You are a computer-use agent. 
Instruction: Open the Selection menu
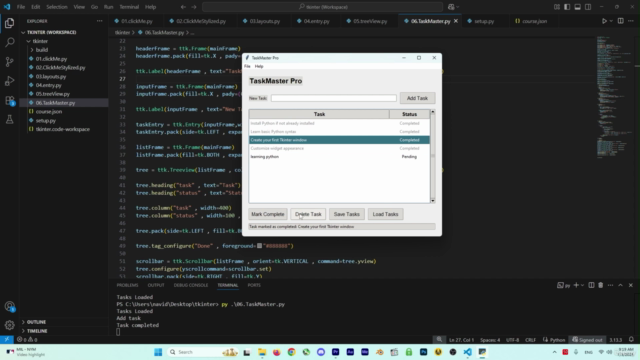pos(57,7)
